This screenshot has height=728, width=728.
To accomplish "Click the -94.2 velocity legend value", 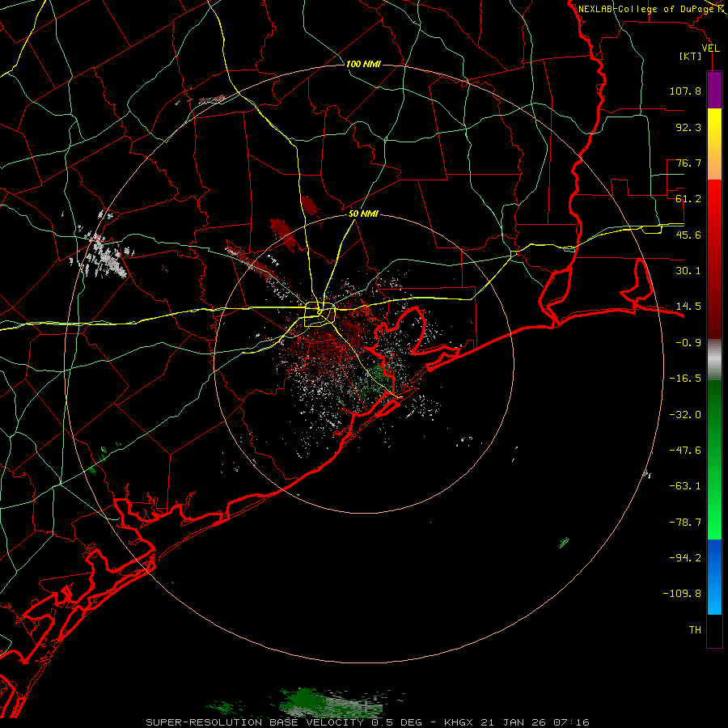I will (685, 558).
